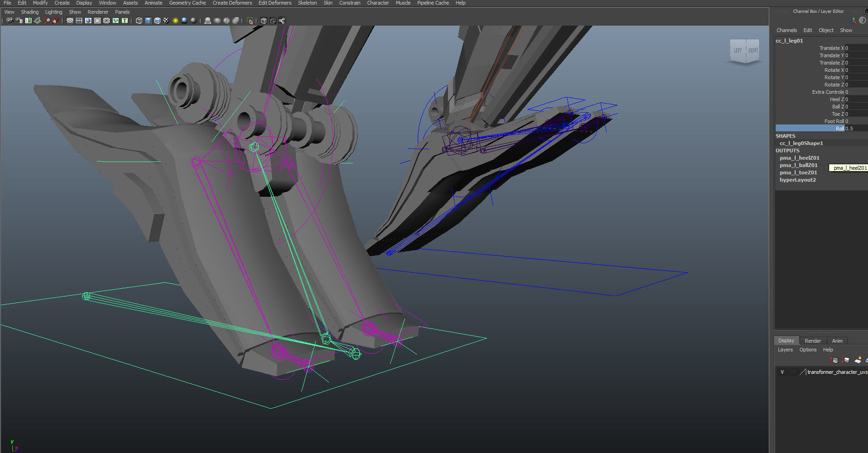The image size is (868, 453).
Task: Switch viewport to Smooth Shade All
Action: point(148,21)
